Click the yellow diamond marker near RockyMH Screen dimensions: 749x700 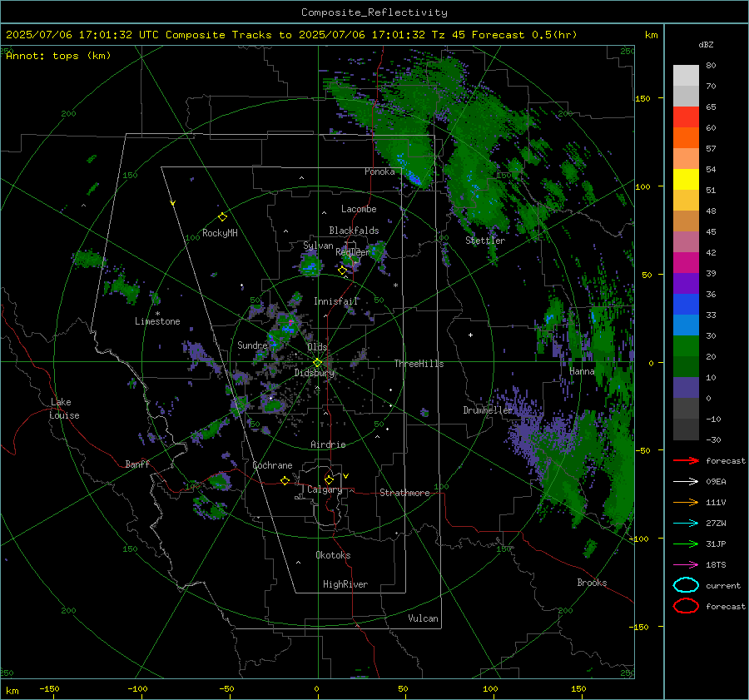tap(222, 217)
